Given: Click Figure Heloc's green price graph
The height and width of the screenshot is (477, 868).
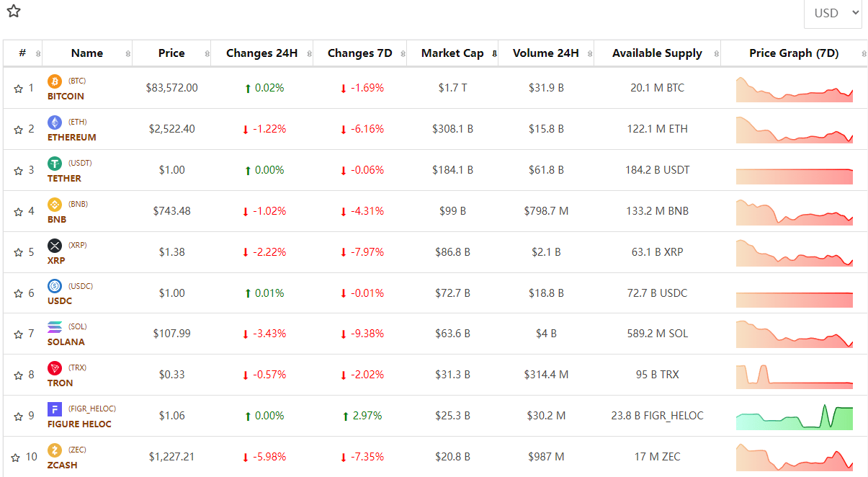Looking at the screenshot, I should (x=794, y=416).
